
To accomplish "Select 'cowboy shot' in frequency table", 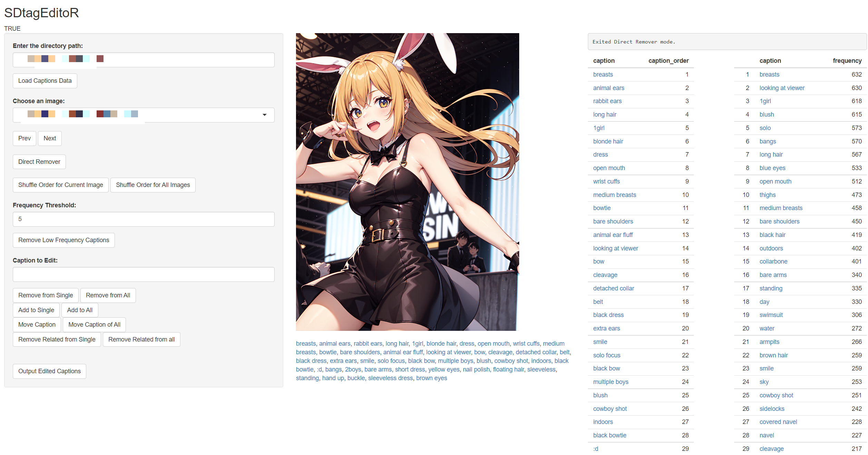I will [776, 395].
